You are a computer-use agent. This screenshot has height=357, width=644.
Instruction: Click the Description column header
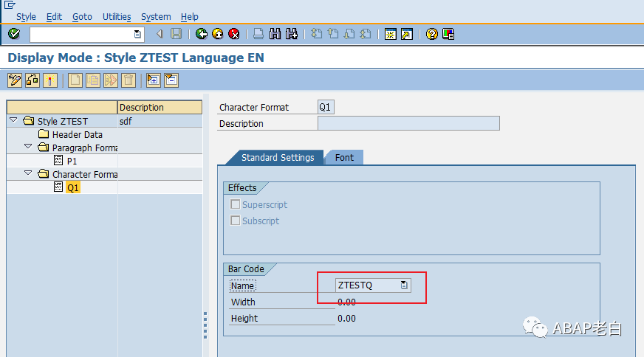click(x=160, y=108)
